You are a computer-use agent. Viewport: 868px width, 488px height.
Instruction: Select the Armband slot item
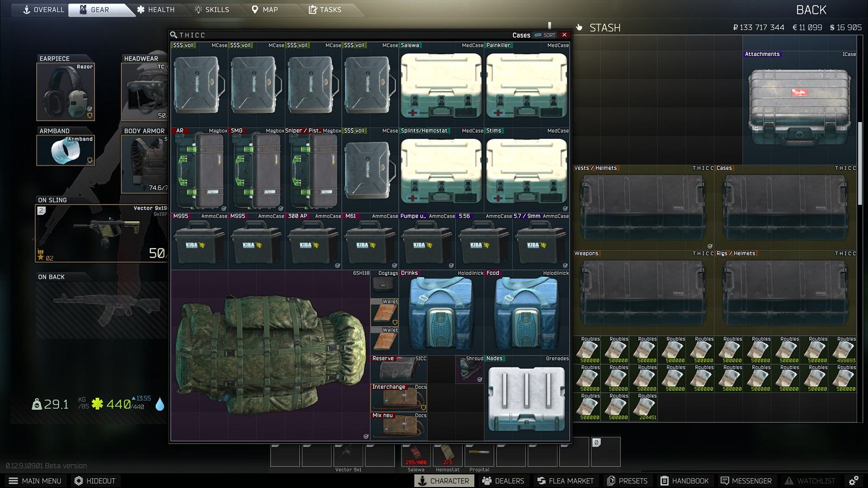66,150
